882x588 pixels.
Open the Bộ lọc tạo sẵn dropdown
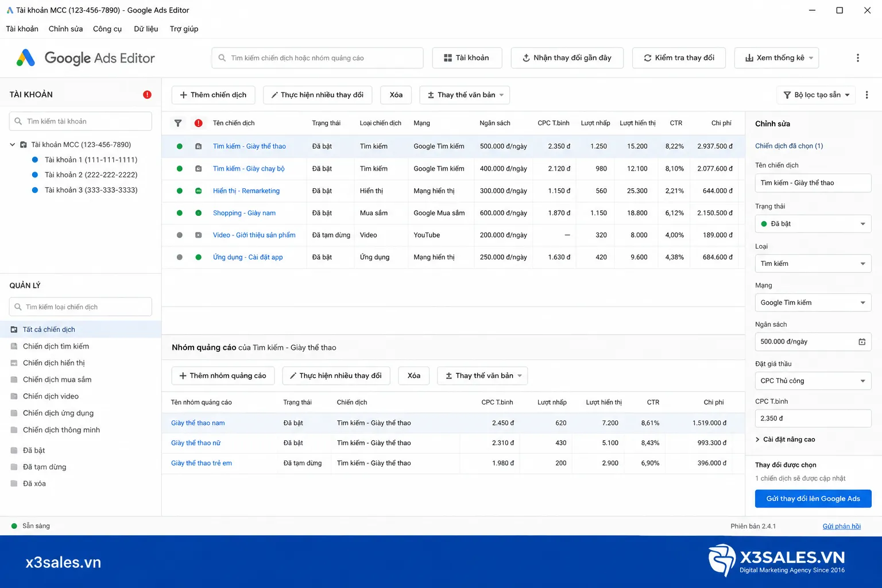pyautogui.click(x=816, y=95)
